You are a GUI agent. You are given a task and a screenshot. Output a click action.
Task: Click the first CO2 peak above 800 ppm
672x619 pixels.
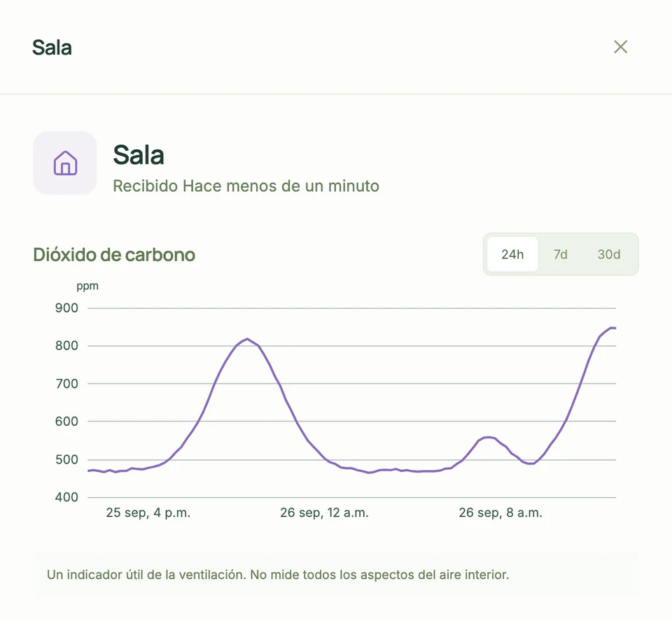(x=247, y=339)
